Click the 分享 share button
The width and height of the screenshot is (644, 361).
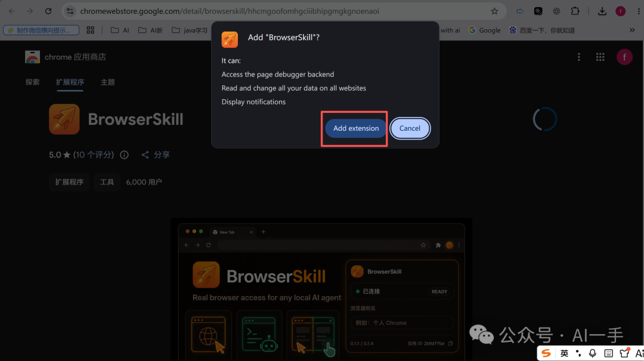click(x=155, y=155)
